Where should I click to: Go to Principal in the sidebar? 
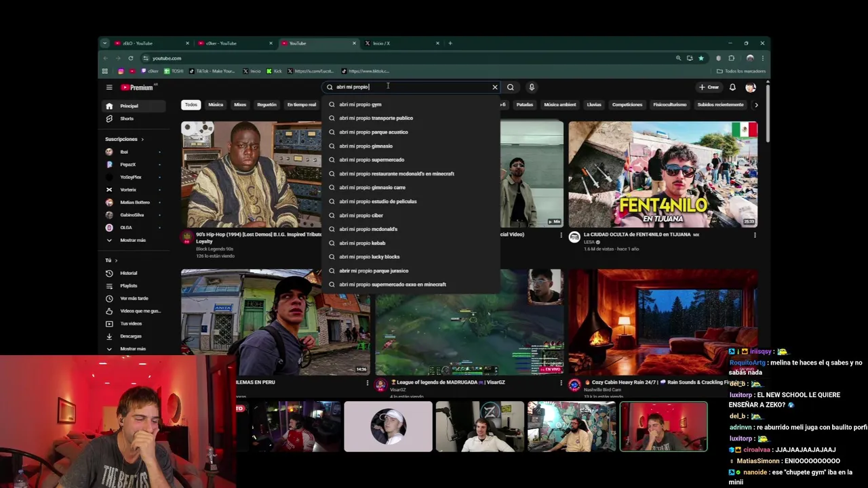point(132,106)
